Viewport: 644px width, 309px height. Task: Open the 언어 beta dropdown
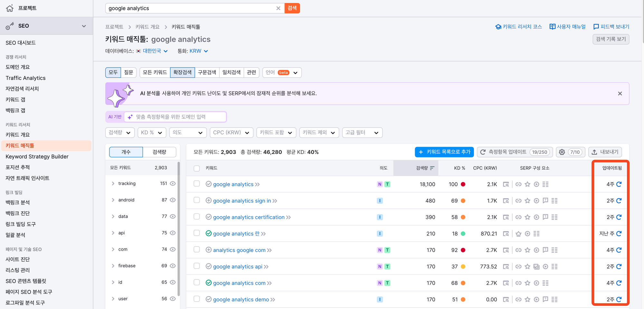coord(282,73)
